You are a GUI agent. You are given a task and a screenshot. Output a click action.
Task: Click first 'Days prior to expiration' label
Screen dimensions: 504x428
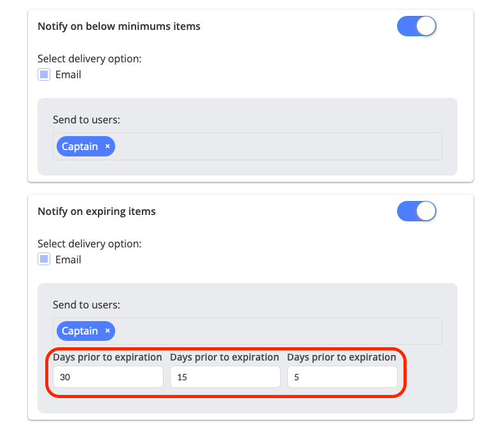pos(108,357)
